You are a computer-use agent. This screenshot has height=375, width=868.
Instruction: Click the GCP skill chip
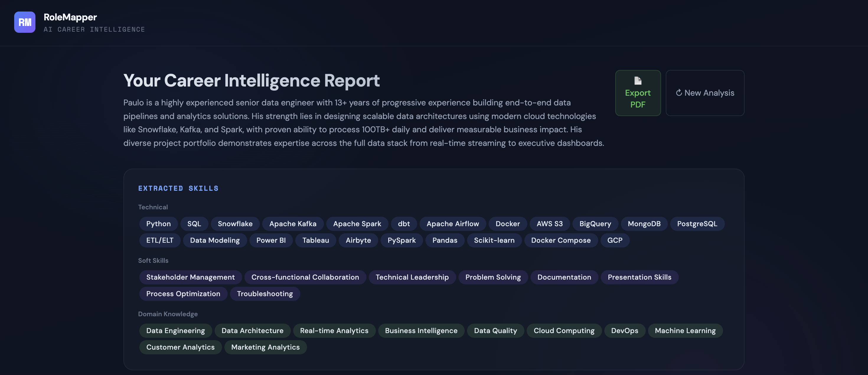(x=615, y=240)
